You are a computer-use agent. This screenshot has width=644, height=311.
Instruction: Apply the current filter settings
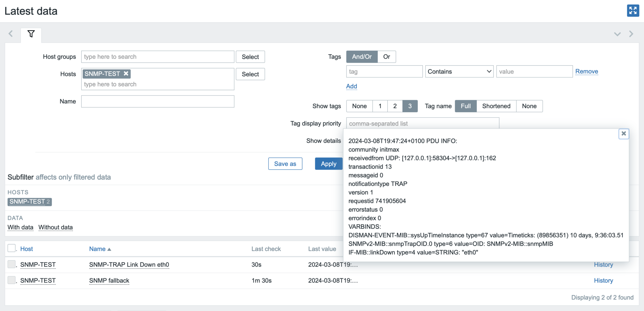328,163
